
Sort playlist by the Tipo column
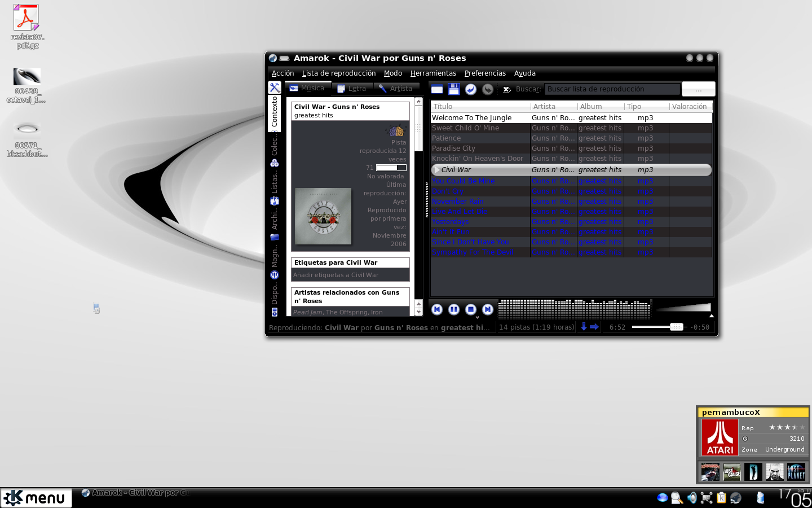point(647,107)
